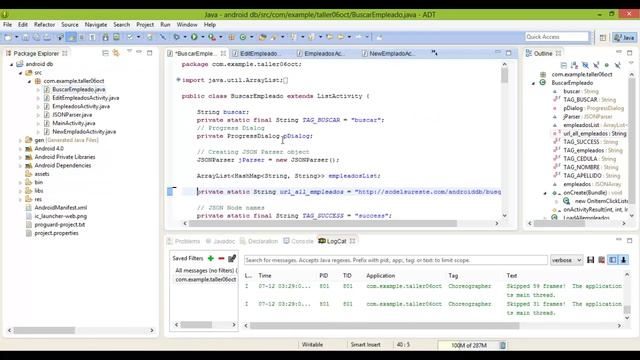Toggle display of saved filters view
Viewport: 640px width, 360px height.
613,260
